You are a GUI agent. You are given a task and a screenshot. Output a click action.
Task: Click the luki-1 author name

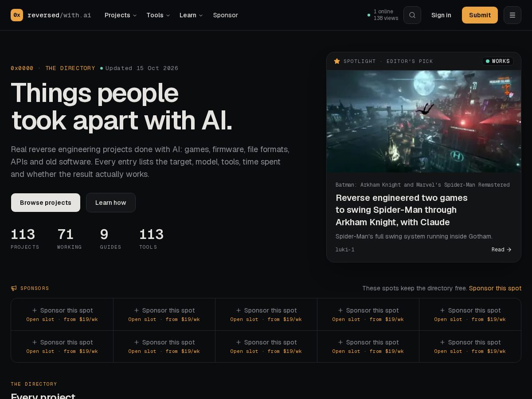pyautogui.click(x=345, y=250)
